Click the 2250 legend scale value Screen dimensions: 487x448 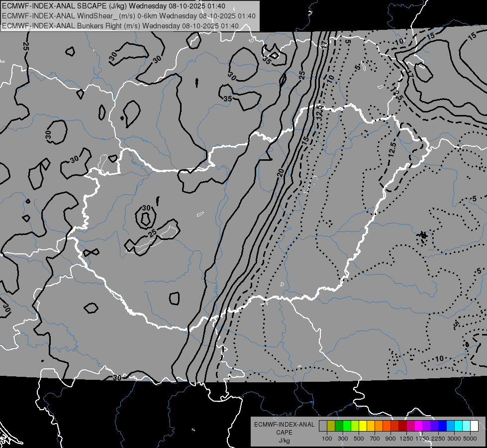438,439
